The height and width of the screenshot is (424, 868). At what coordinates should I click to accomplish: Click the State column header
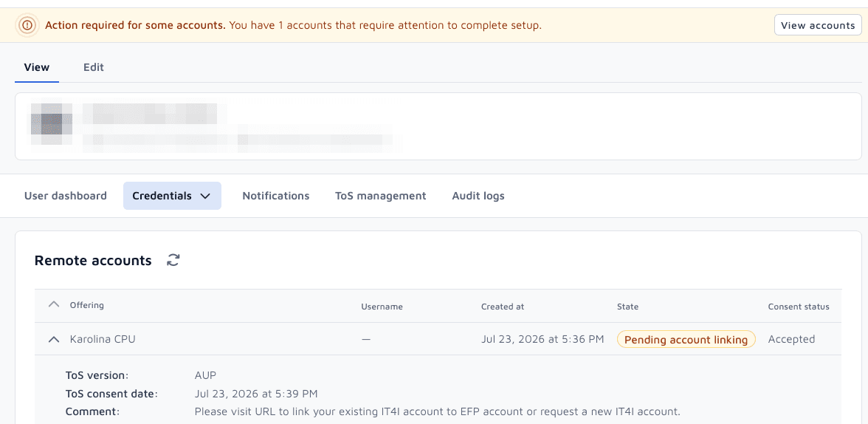point(627,307)
